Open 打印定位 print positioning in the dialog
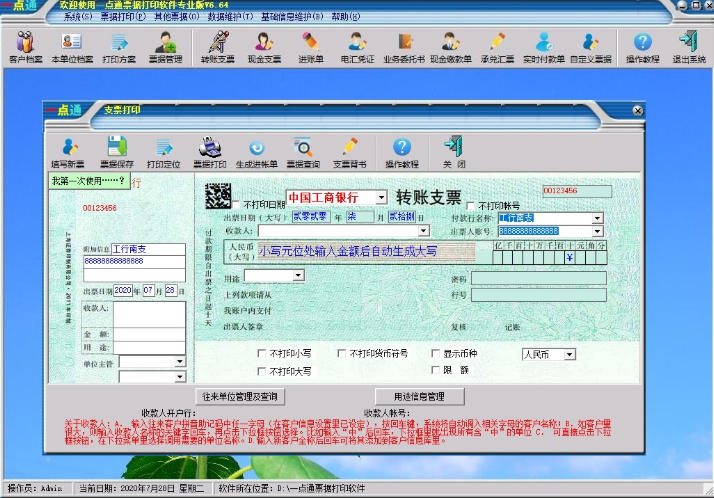Screen dimensions: 714x498 tap(163, 152)
